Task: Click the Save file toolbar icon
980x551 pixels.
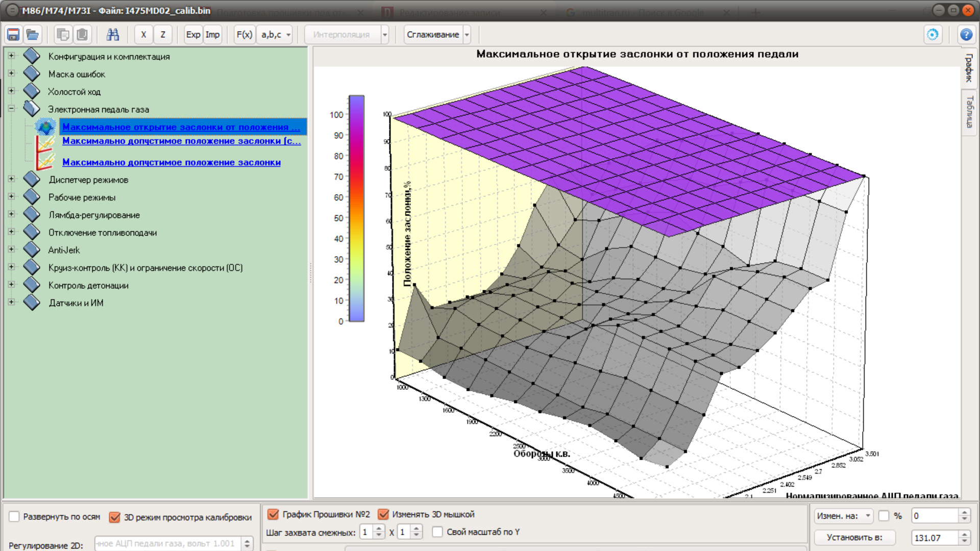Action: click(x=13, y=35)
